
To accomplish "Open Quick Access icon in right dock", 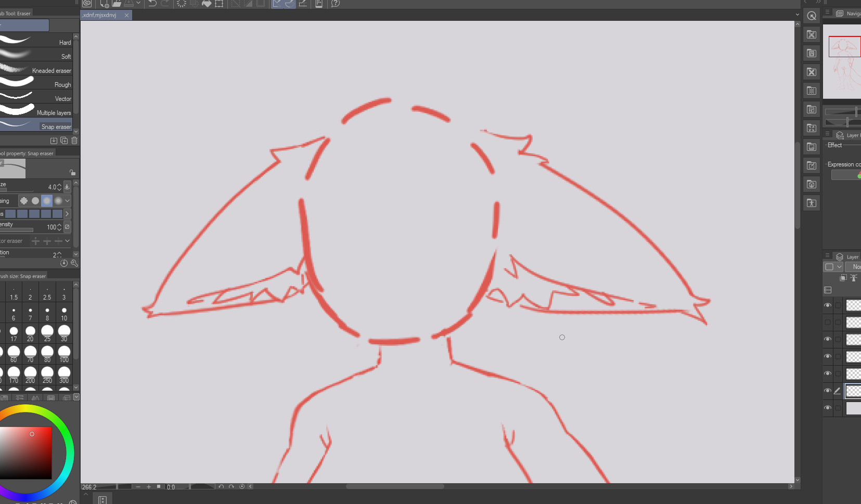I will click(812, 16).
